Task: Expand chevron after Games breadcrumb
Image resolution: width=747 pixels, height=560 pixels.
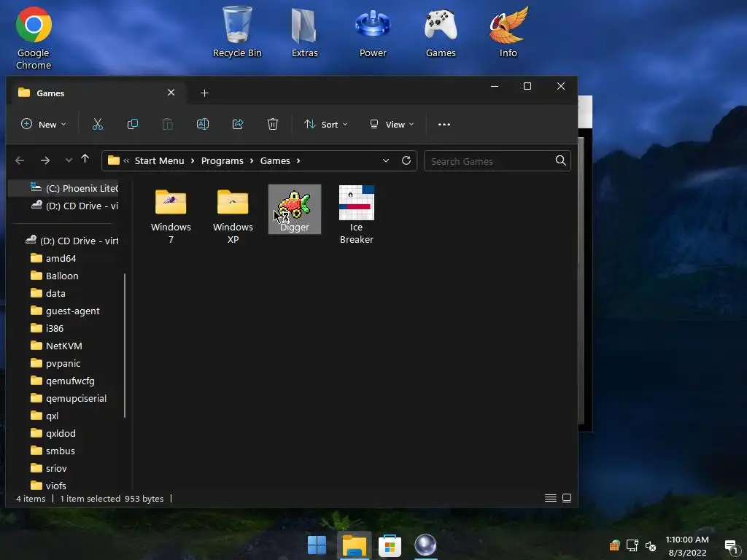Action: pos(298,161)
